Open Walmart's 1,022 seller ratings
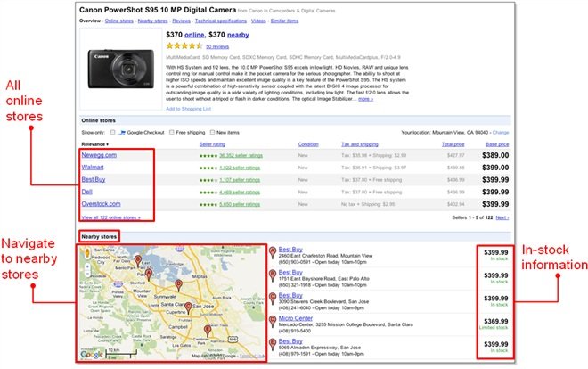588x369 pixels. [x=240, y=168]
